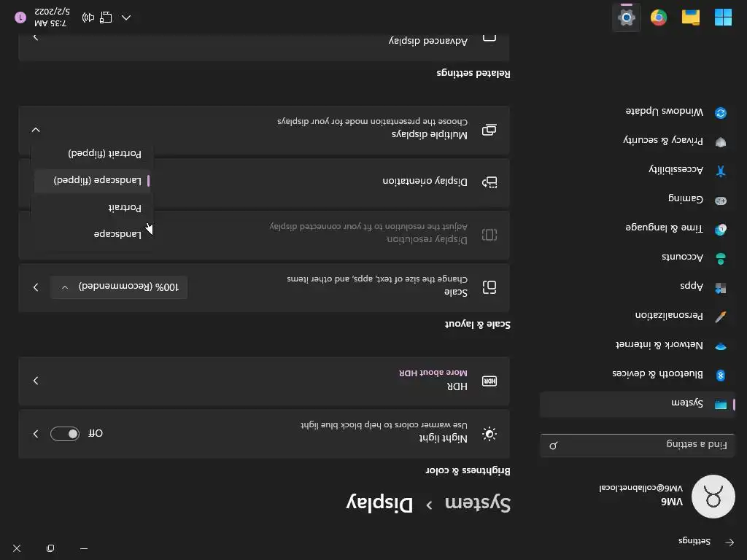Click the Display resolution icon
Viewport: 747px width, 560px height.
tap(489, 235)
